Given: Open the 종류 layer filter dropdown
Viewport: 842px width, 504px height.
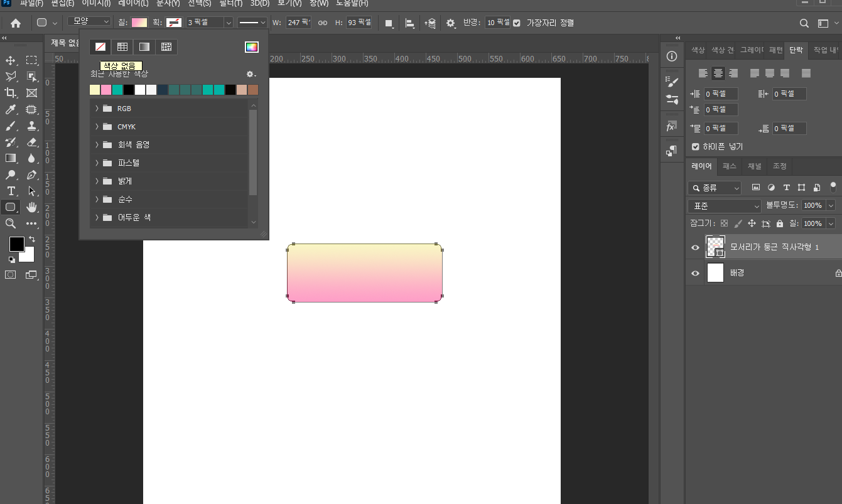Looking at the screenshot, I should click(715, 188).
